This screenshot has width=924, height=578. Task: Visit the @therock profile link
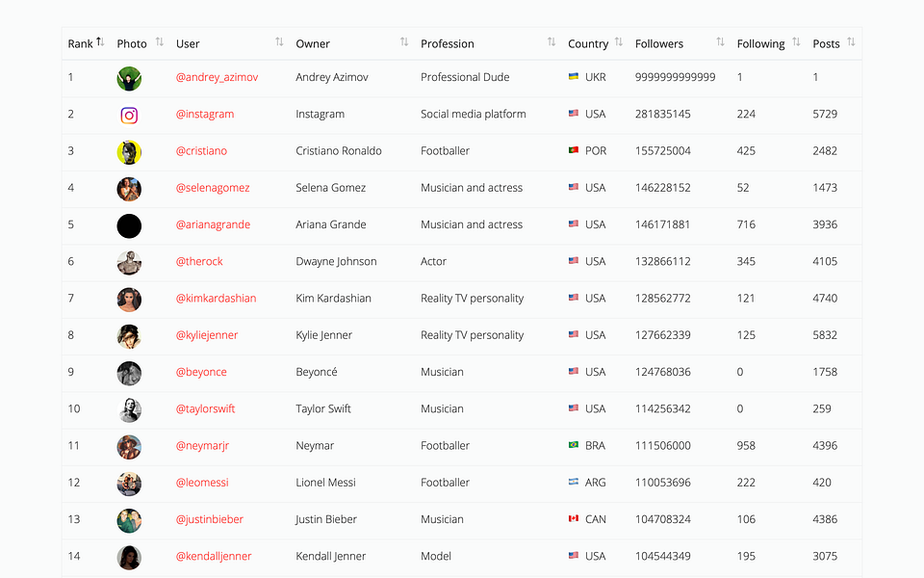[199, 261]
